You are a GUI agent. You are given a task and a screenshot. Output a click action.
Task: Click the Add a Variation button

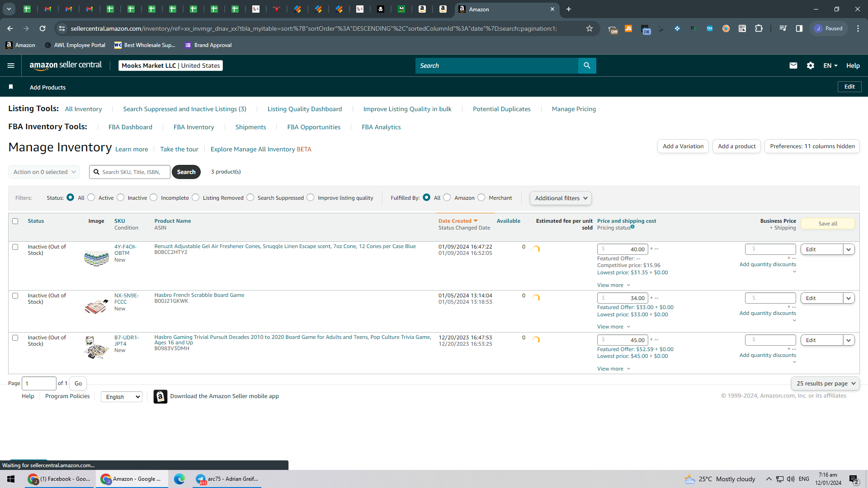(683, 146)
